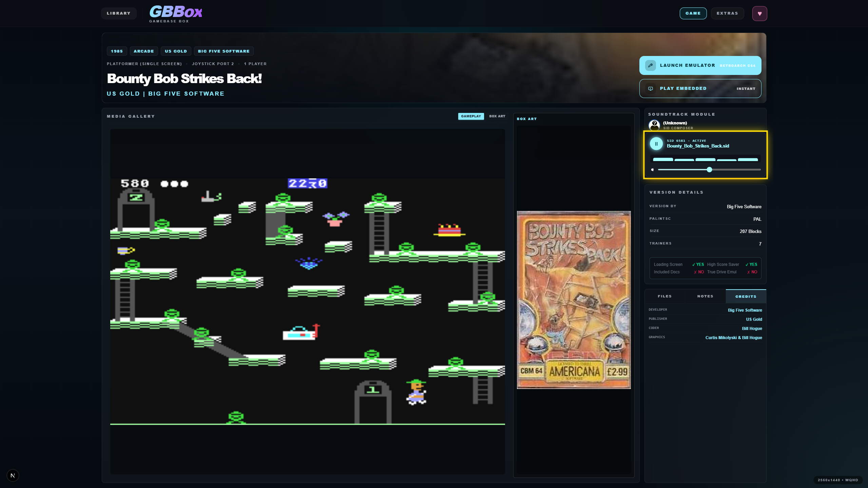The height and width of the screenshot is (488, 868).
Task: Click the Version By Big Five Software value
Action: pos(744,207)
